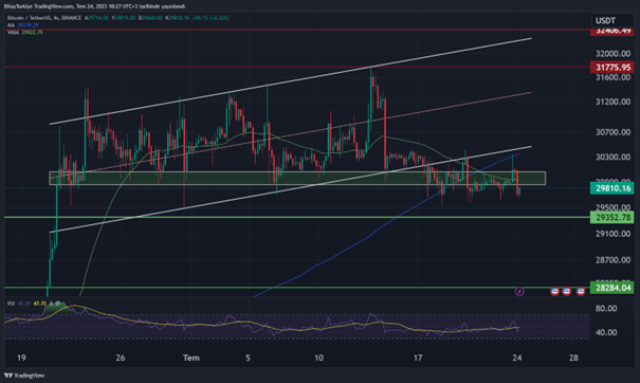Open the last US flag economic event

[580, 292]
